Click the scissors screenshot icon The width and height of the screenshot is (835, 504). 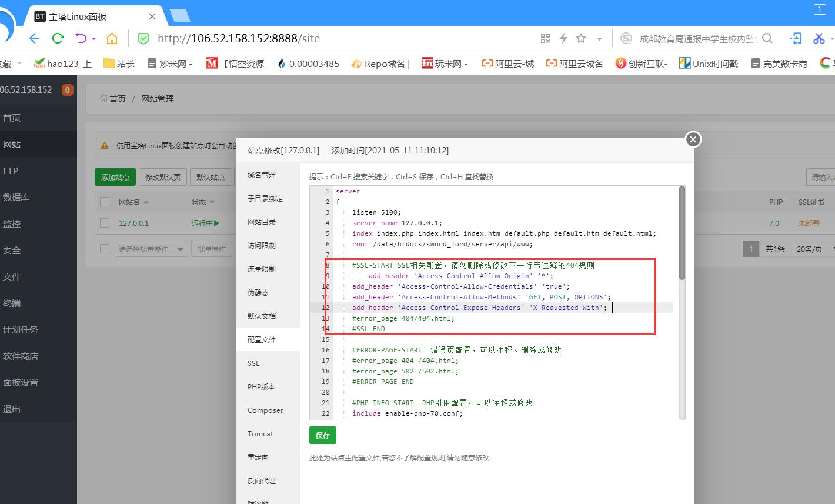[x=819, y=39]
